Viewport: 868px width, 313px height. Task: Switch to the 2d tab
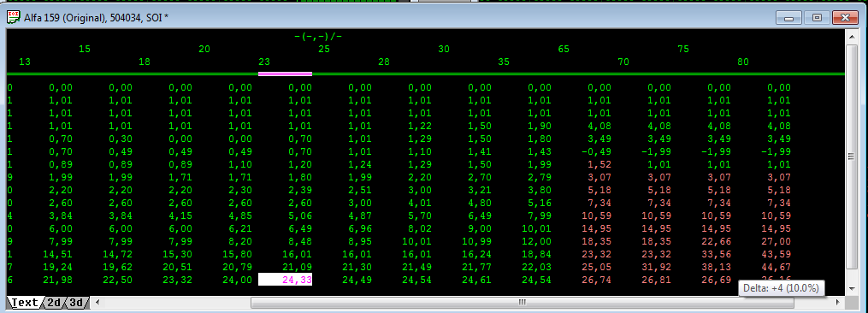(x=53, y=303)
